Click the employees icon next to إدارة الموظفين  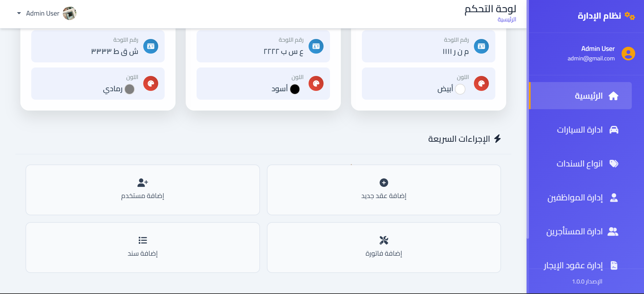tap(613, 197)
